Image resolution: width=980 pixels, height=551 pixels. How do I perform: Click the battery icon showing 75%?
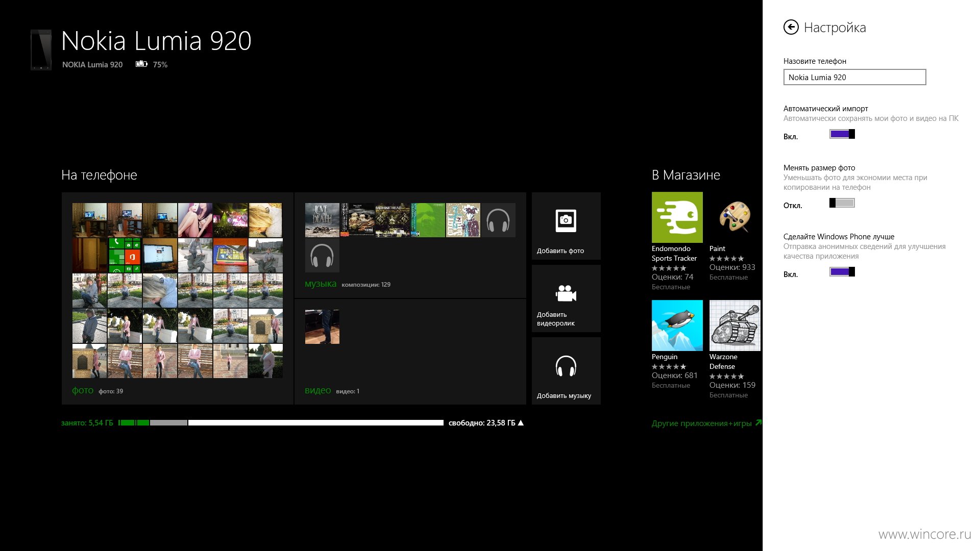tap(141, 64)
